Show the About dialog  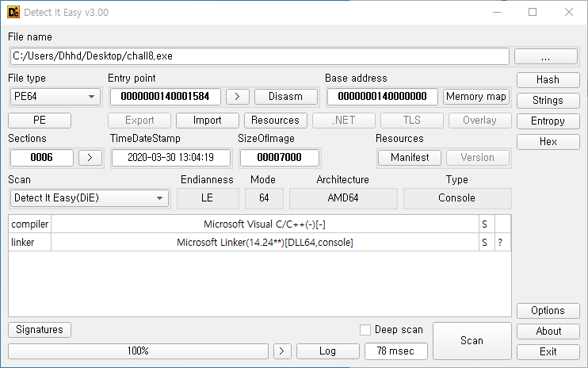(x=548, y=332)
